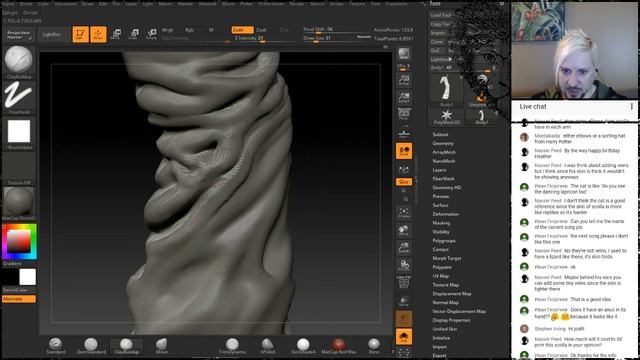Select the DamStandard brush
640x360 pixels.
[x=91, y=346]
